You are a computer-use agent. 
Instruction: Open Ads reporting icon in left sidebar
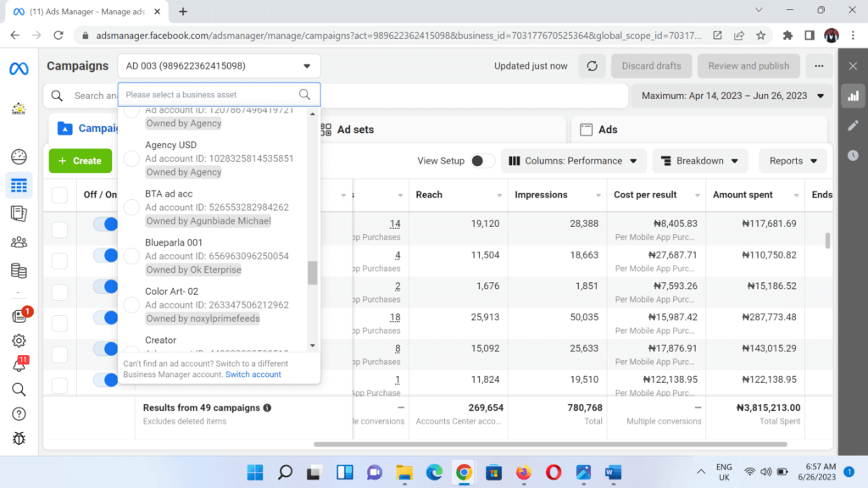pyautogui.click(x=19, y=213)
